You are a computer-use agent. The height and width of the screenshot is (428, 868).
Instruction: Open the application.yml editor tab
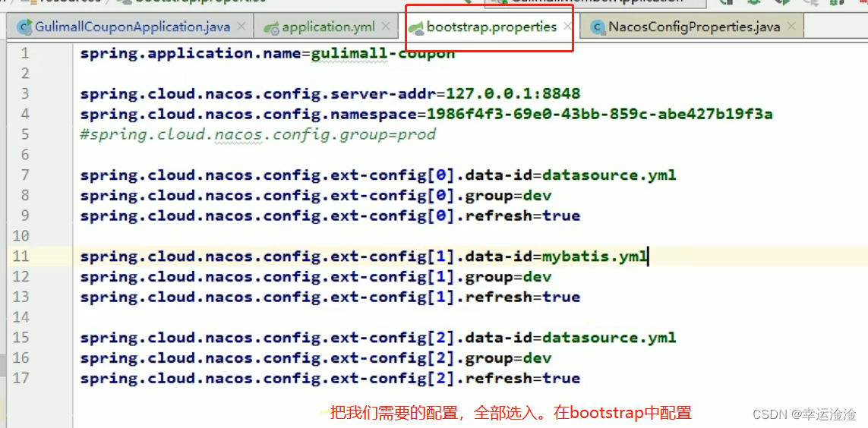(x=328, y=27)
